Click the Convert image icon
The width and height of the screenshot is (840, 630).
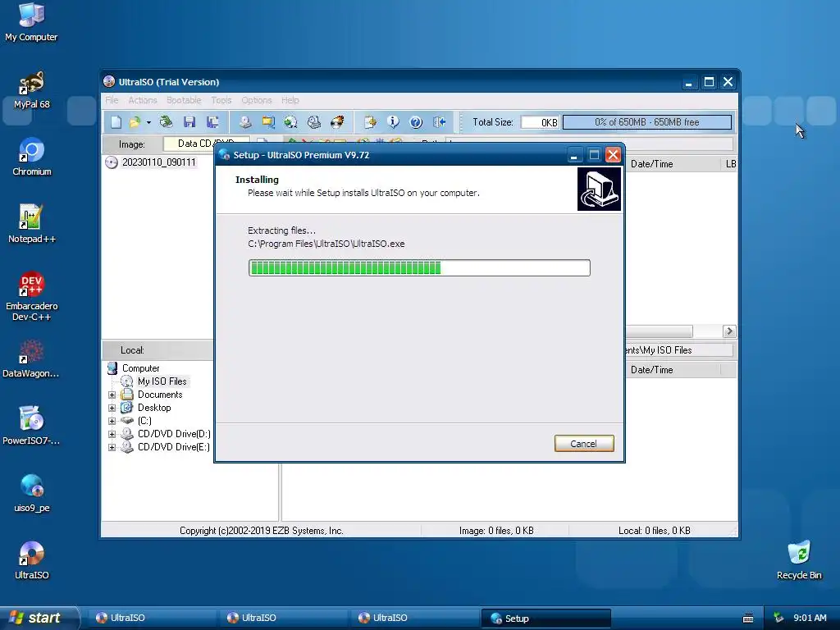point(291,122)
